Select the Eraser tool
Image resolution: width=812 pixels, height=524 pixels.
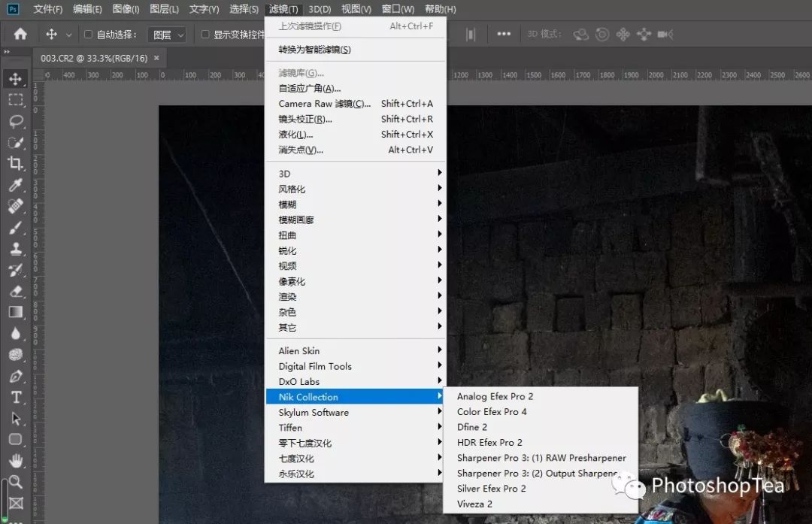(x=16, y=291)
